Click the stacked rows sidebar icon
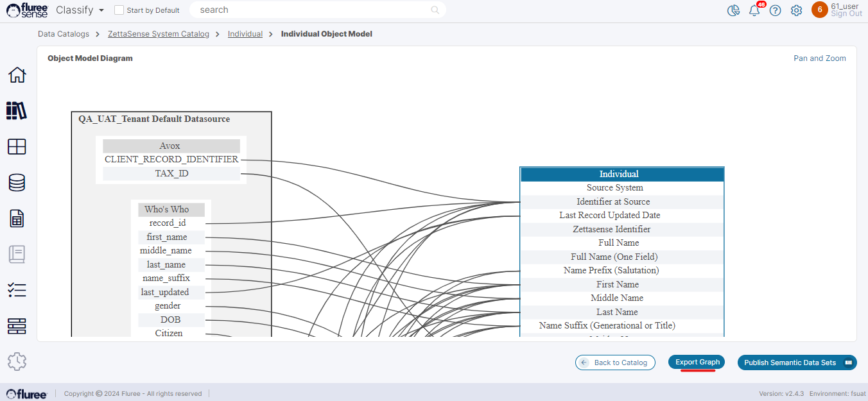 coord(17,326)
